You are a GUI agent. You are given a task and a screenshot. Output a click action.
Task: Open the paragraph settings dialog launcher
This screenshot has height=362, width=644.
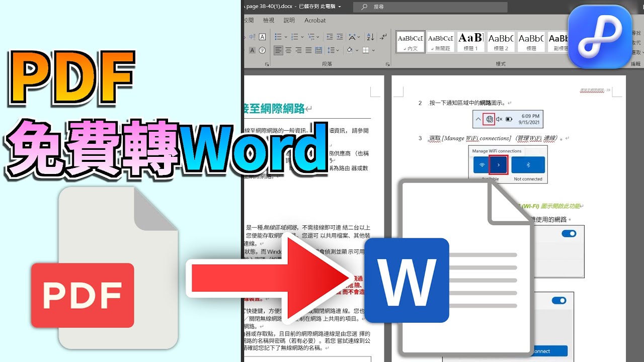tap(387, 64)
